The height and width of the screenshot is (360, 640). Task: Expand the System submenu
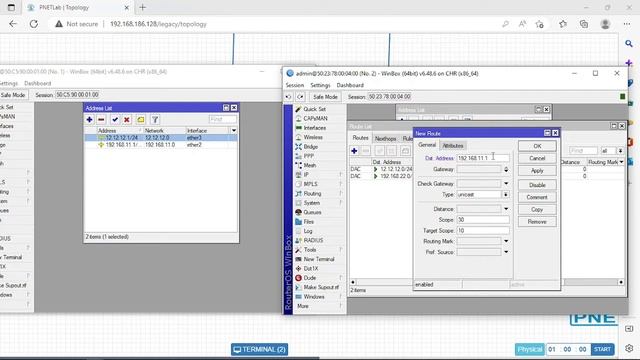point(311,203)
